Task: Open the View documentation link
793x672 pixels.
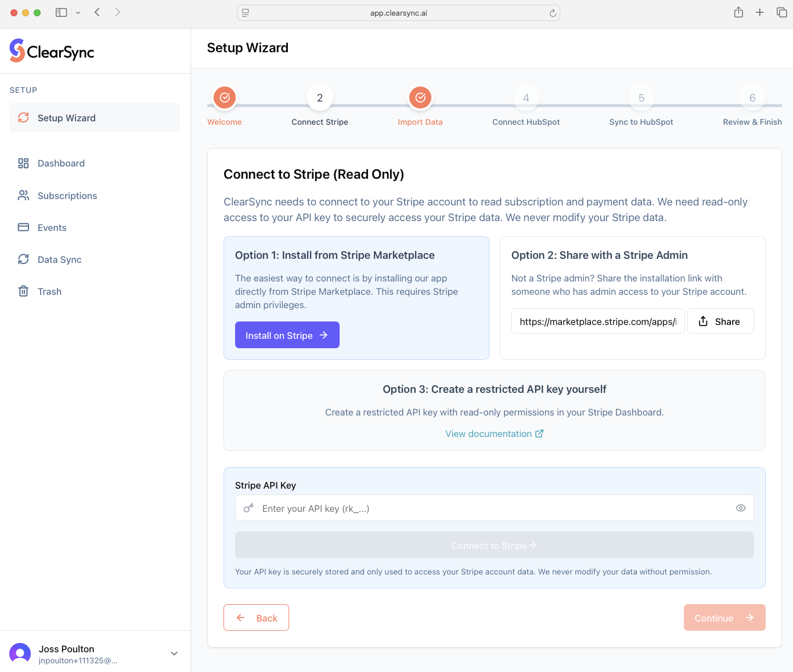Action: click(494, 434)
